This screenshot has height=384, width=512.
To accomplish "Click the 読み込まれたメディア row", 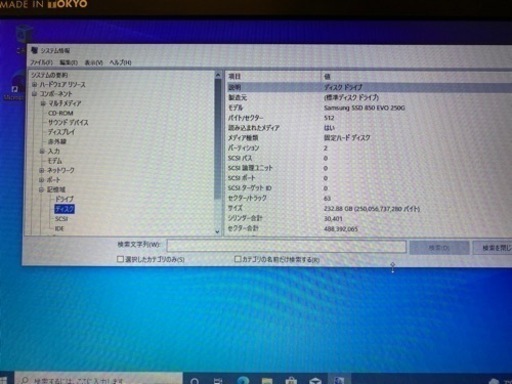I will (x=369, y=128).
